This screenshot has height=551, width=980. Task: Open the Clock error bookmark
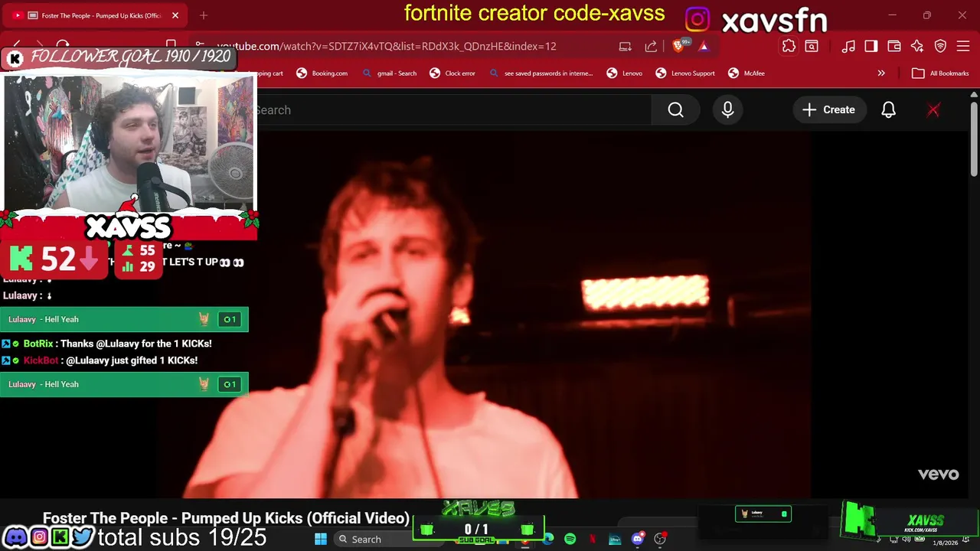(x=452, y=73)
